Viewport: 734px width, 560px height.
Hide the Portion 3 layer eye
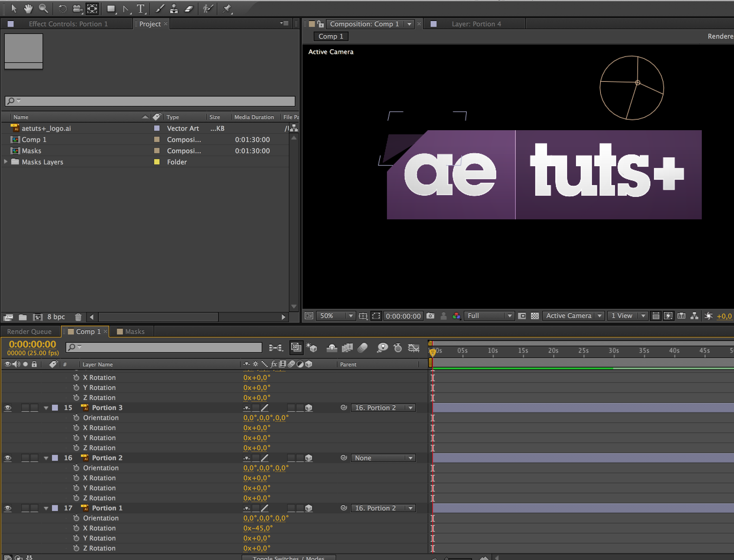[8, 408]
